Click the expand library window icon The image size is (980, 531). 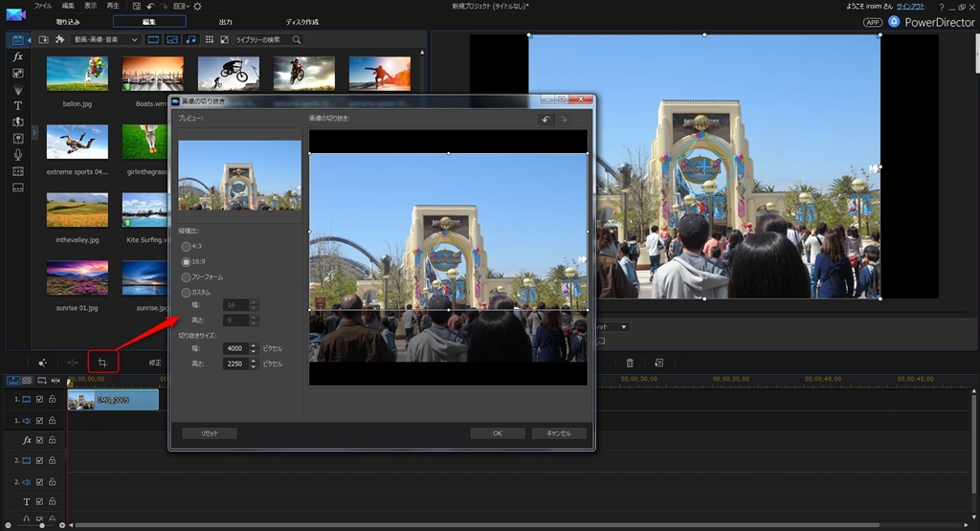[x=224, y=39]
